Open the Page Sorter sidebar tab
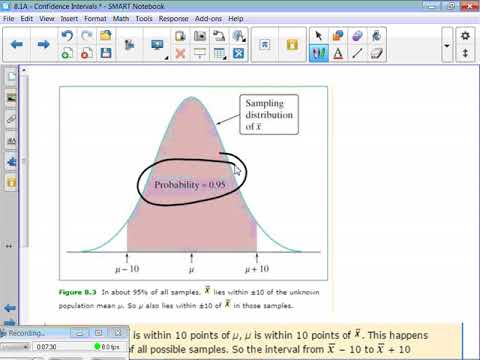480x360 pixels. [11, 77]
